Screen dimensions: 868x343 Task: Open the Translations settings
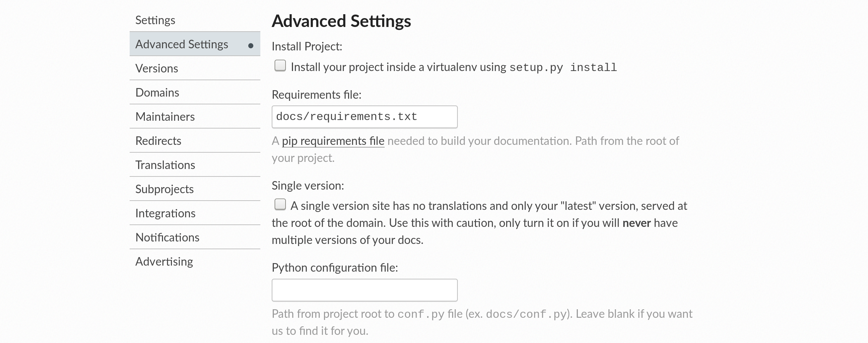[165, 165]
